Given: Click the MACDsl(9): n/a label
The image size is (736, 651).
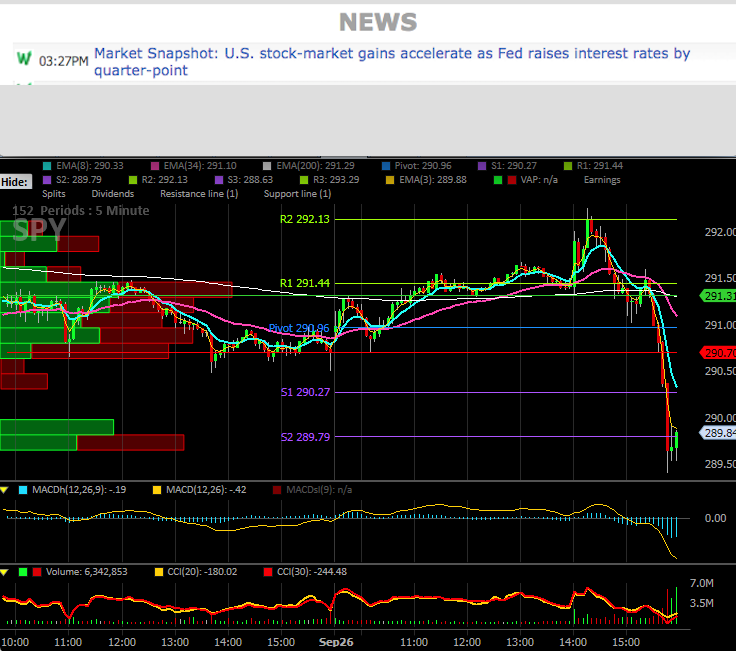Looking at the screenshot, I should coord(319,490).
